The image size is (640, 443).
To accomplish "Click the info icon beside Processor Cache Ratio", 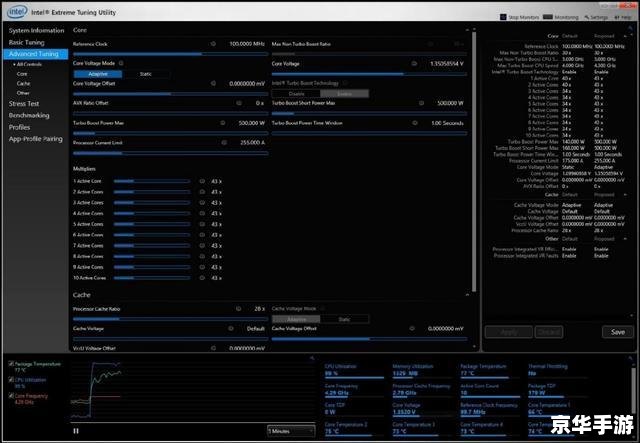I will (x=238, y=309).
